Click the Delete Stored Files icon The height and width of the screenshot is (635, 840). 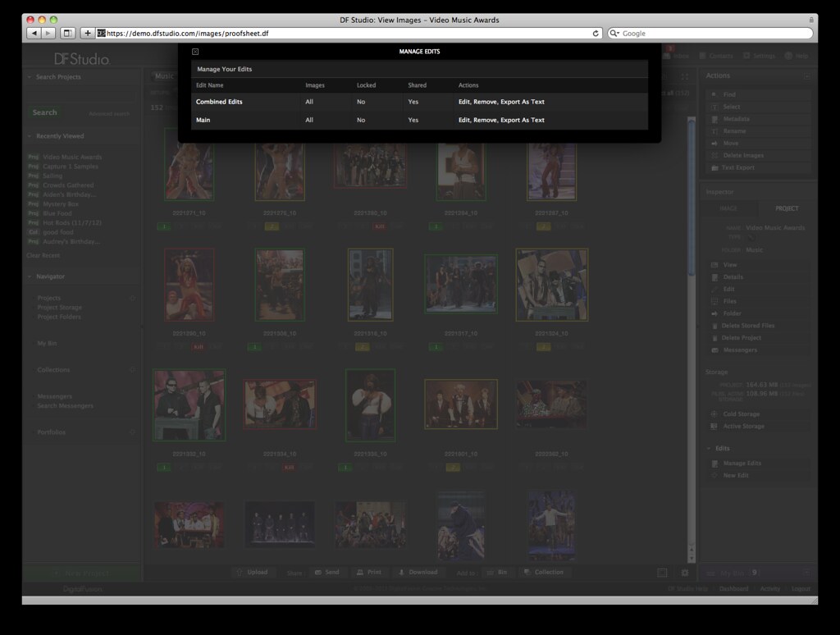coord(714,326)
